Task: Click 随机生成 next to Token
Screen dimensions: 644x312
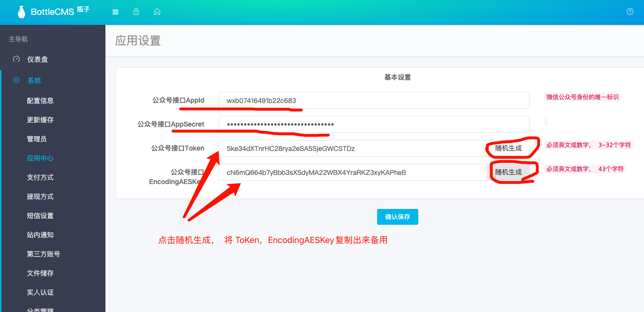Action: (508, 149)
